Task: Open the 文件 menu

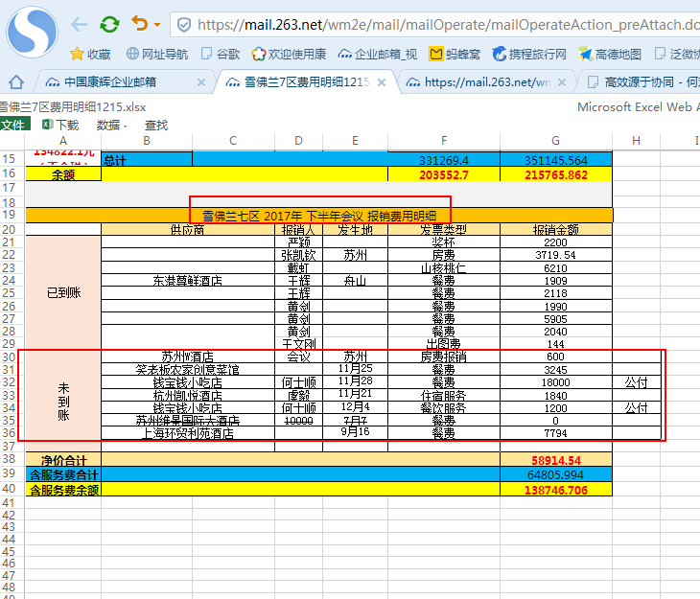Action: click(13, 125)
